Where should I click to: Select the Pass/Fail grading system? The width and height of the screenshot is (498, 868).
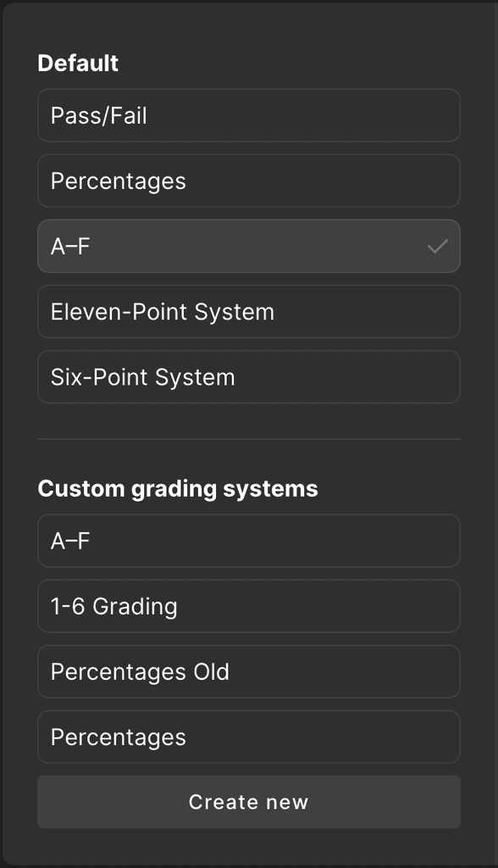249,115
